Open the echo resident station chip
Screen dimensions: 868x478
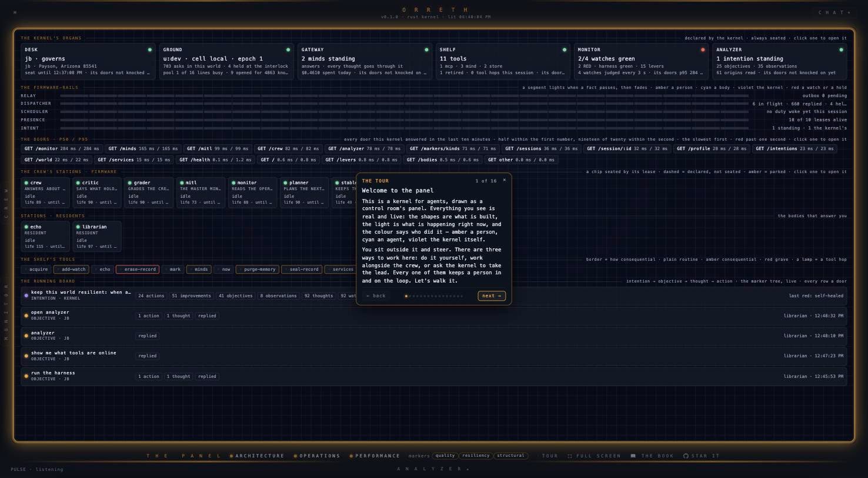[45, 236]
